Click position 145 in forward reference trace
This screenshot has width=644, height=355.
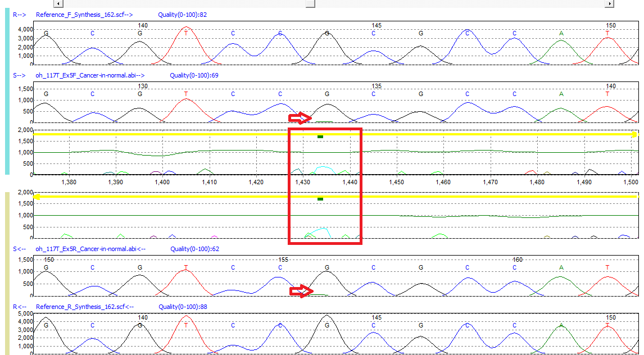(377, 25)
